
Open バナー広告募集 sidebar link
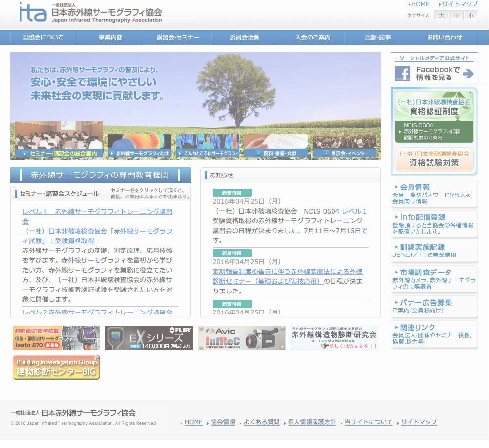pyautogui.click(x=434, y=306)
